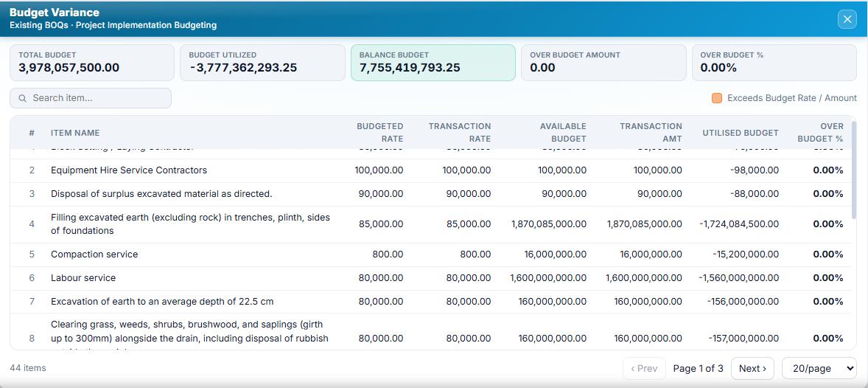This screenshot has width=868, height=388.
Task: Close the Budget Variance dialog
Action: click(x=847, y=19)
